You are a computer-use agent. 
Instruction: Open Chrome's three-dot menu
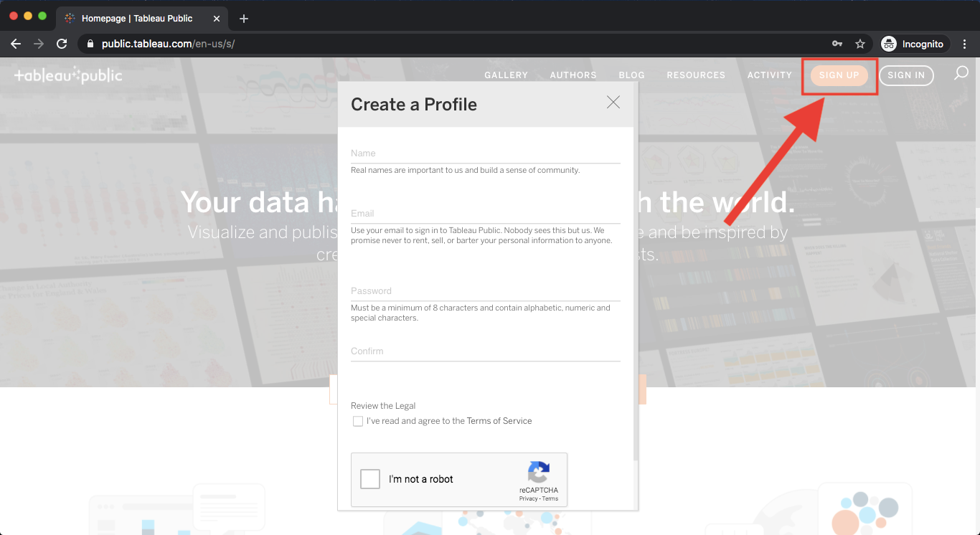pyautogui.click(x=965, y=44)
